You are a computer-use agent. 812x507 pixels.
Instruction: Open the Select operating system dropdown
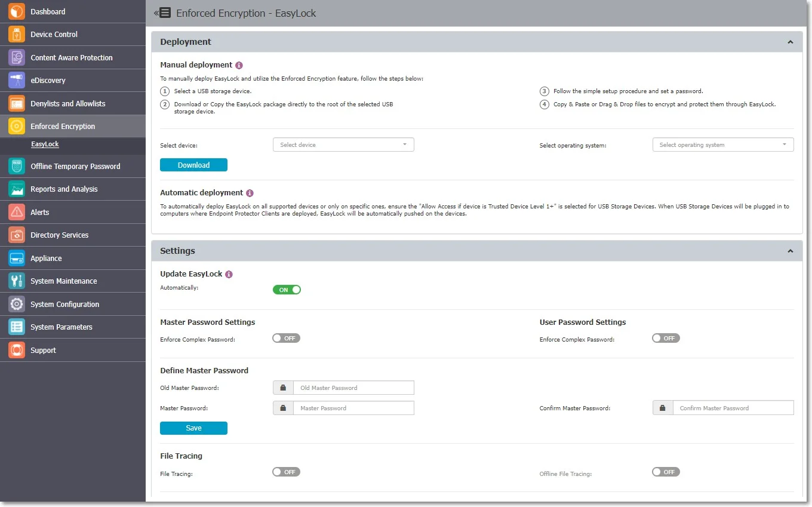(723, 145)
